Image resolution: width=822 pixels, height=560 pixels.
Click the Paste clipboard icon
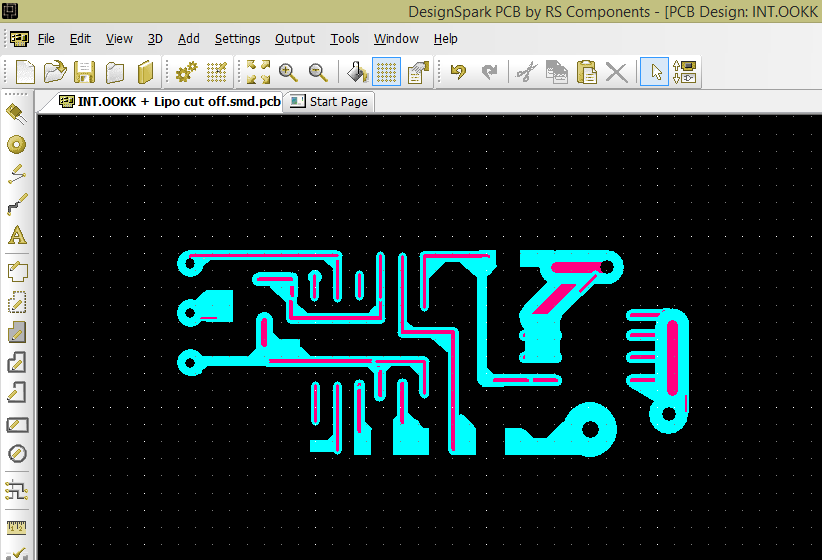[x=587, y=72]
